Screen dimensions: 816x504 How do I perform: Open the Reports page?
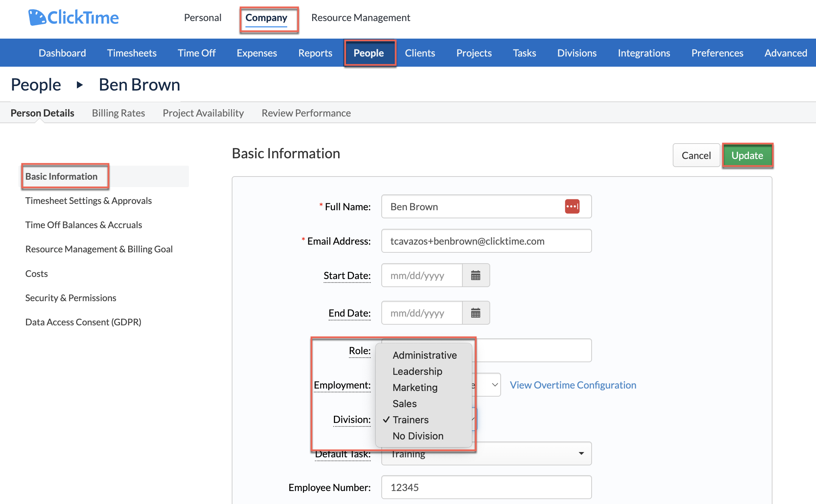[x=315, y=53]
